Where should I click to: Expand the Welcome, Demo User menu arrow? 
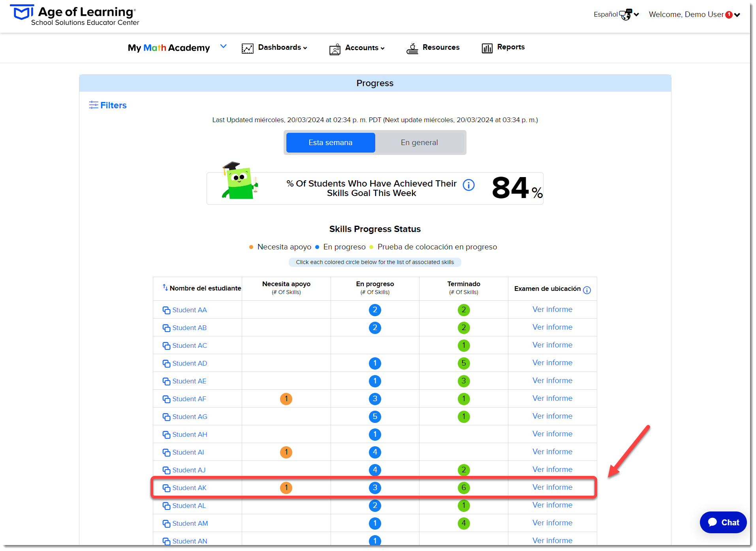[737, 15]
